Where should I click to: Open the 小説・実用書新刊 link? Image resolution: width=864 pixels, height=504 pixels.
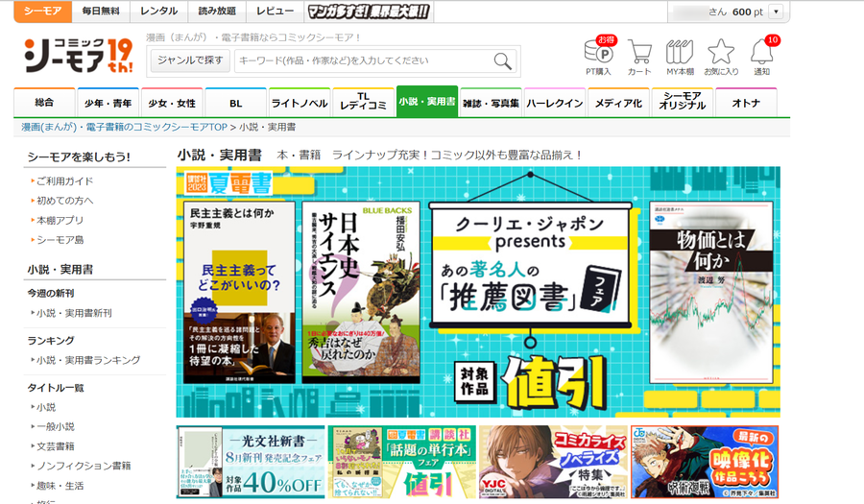coord(74,313)
